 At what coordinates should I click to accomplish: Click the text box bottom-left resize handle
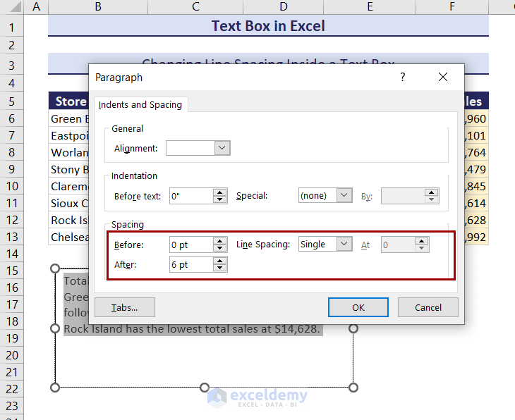point(55,388)
